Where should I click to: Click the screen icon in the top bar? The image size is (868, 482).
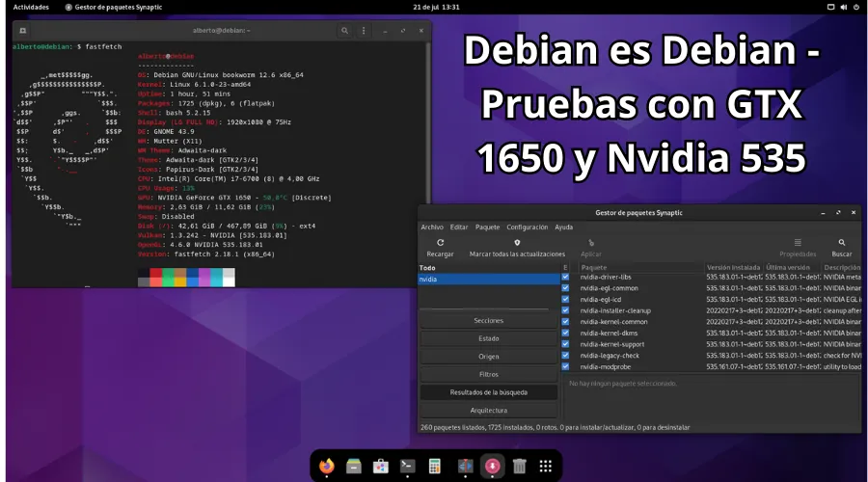pos(831,7)
